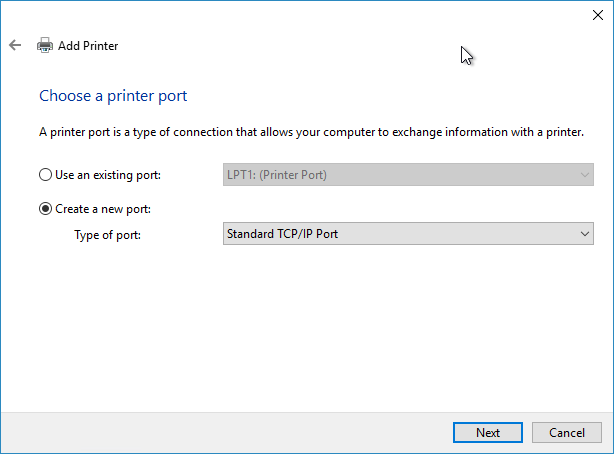Click the 'Use an existing port:' label text
This screenshot has width=614, height=454.
coord(107,175)
